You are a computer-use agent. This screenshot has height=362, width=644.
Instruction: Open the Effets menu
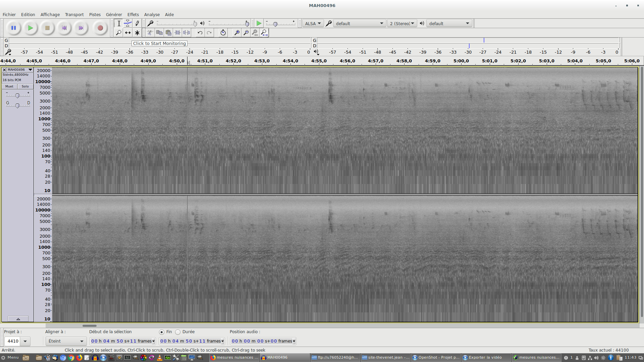[x=133, y=15]
